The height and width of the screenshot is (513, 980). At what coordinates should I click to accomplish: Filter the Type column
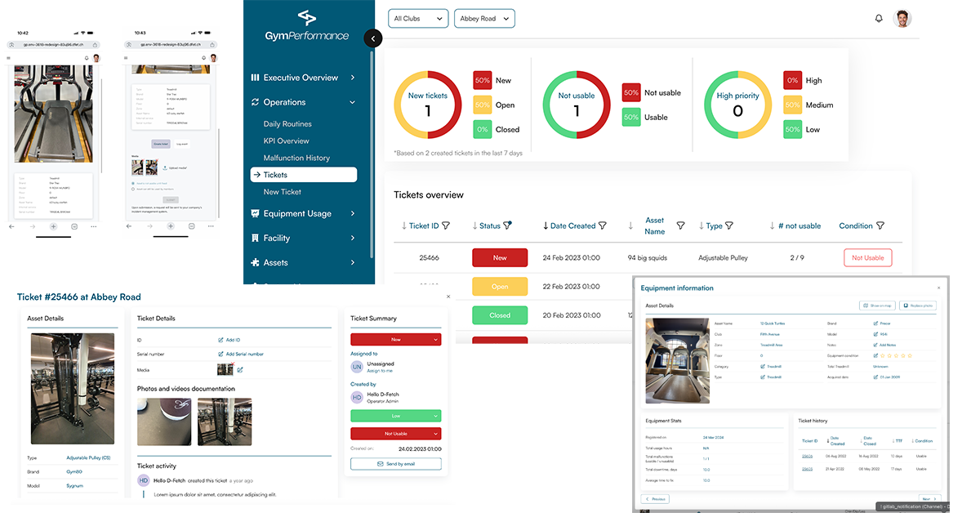pos(729,225)
